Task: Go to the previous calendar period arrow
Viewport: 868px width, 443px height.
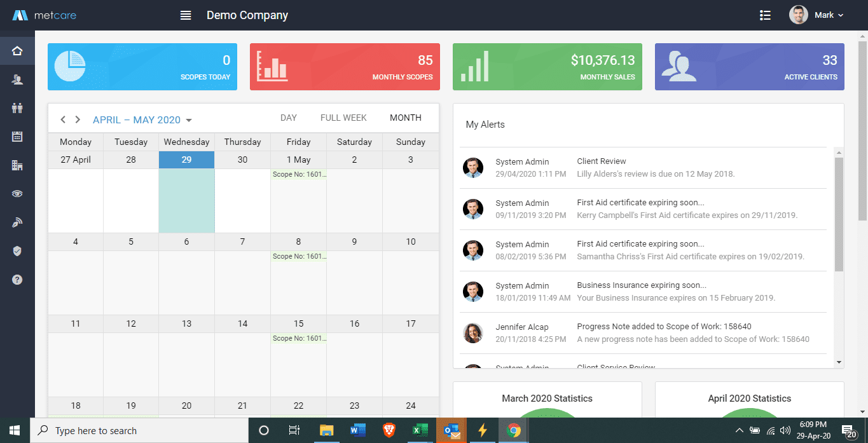Action: pos(63,119)
